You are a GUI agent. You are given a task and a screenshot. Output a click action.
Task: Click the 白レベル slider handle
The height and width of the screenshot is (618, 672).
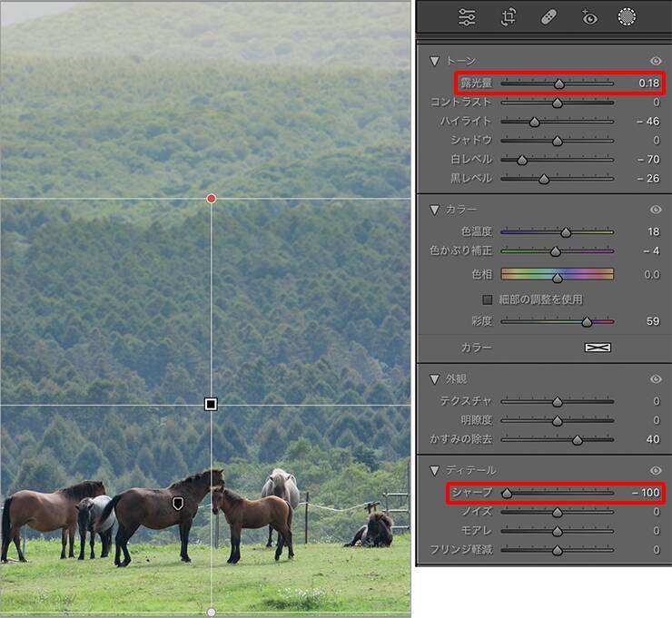pos(522,161)
